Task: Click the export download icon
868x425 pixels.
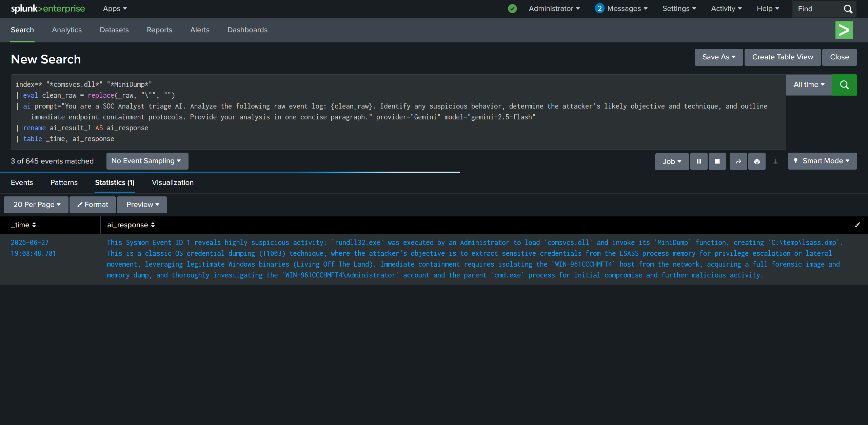Action: 775,161
